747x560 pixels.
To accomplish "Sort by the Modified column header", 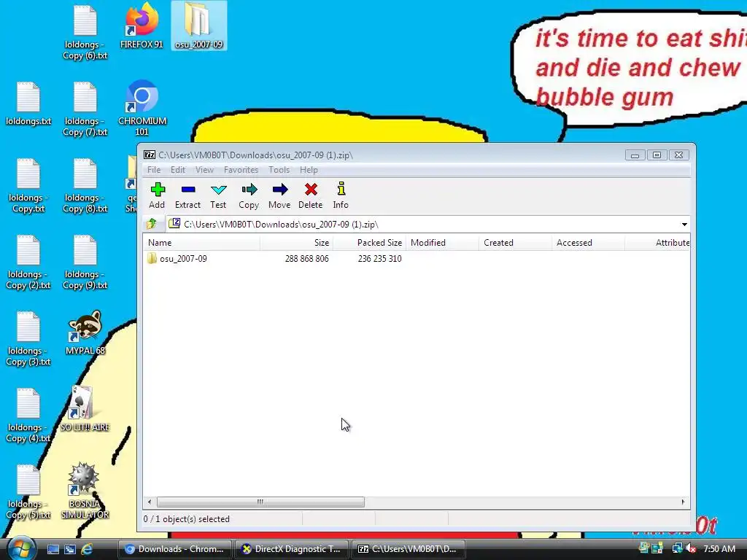I will tap(442, 243).
